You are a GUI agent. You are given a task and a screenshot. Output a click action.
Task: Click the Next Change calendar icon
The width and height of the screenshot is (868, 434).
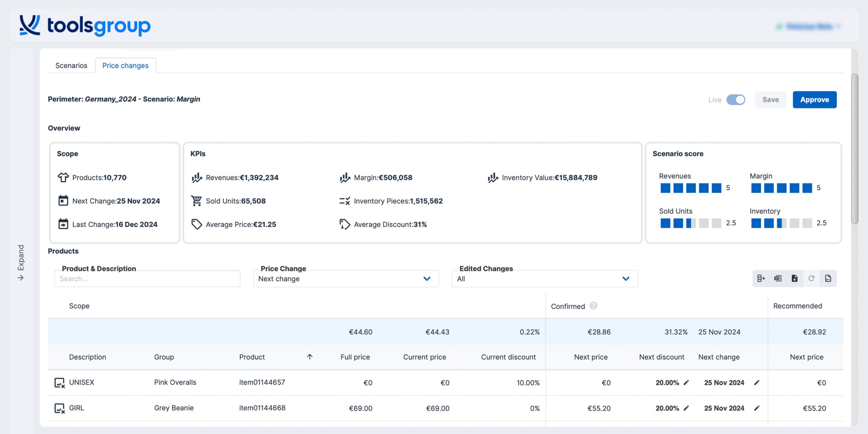pos(63,201)
